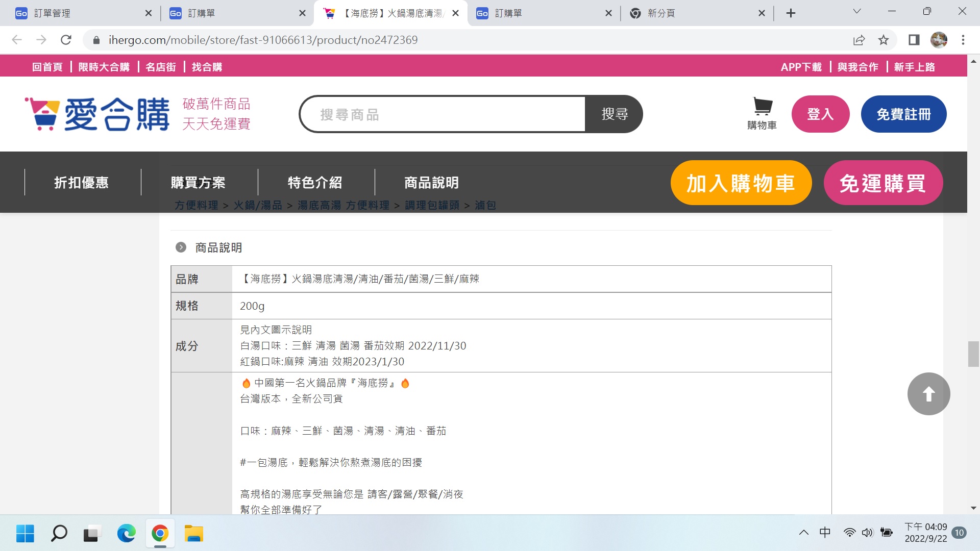Click the 中 input method indicator

pos(825,533)
